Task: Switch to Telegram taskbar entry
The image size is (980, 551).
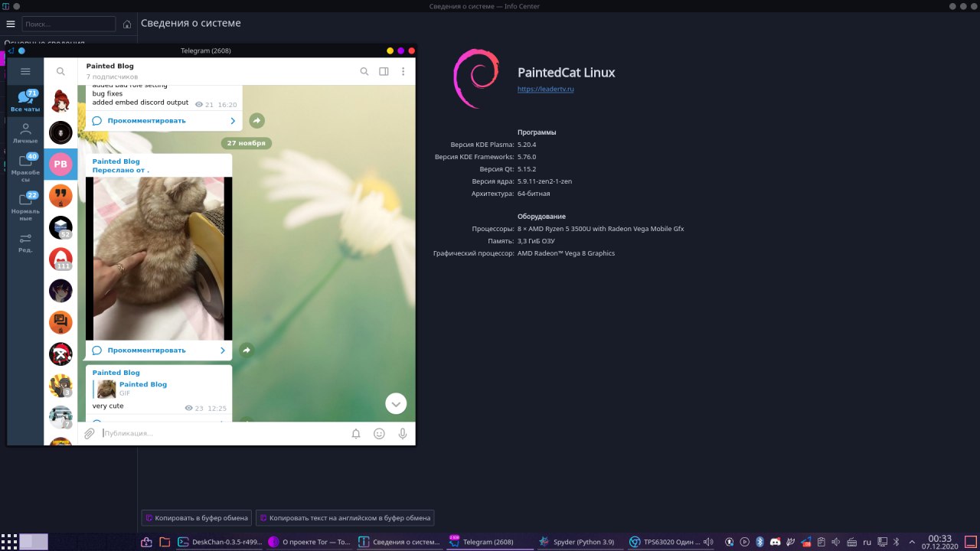Action: 490,542
